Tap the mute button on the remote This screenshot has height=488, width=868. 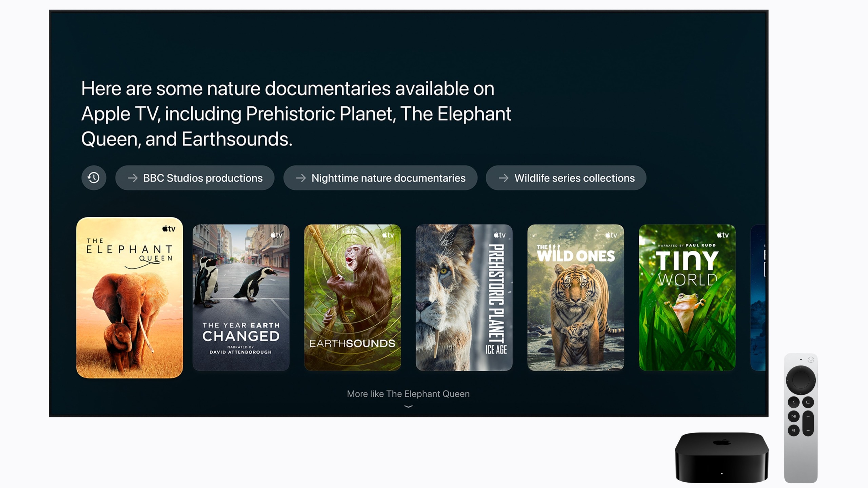click(793, 430)
